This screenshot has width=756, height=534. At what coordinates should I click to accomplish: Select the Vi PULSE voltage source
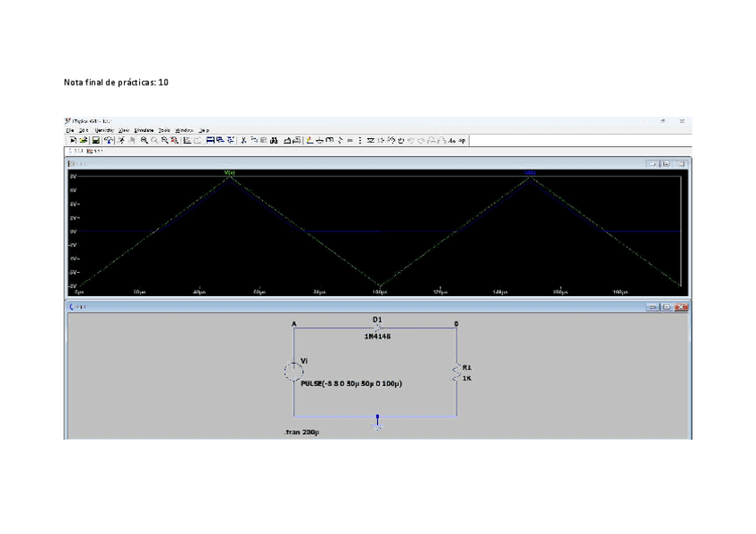click(292, 371)
